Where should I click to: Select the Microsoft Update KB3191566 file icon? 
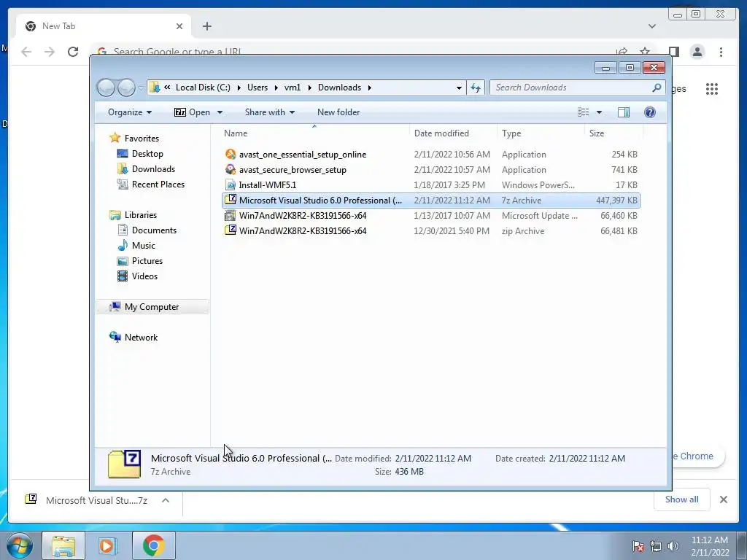[x=231, y=215]
